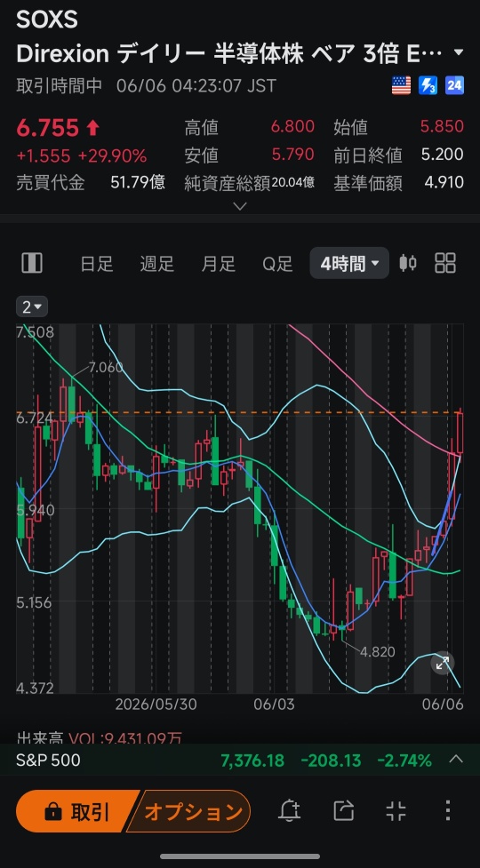This screenshot has height=868, width=480.
Task: Tap the 前日終値 value 5.200
Action: [x=442, y=155]
